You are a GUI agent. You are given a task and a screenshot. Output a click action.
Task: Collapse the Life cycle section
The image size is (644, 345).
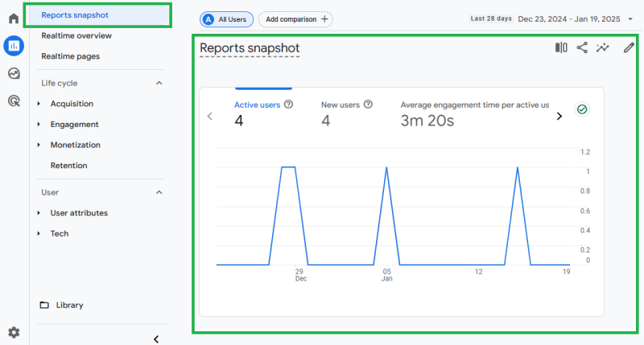pyautogui.click(x=159, y=84)
